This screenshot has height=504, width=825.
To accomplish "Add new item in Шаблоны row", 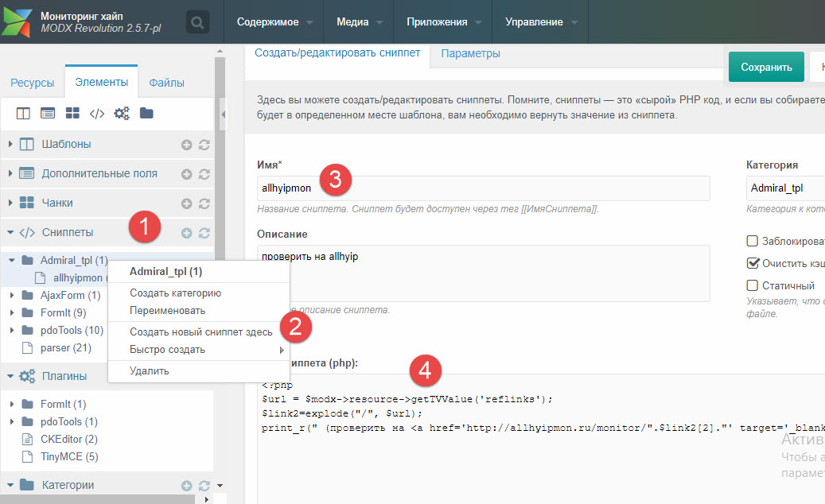I will (x=186, y=145).
